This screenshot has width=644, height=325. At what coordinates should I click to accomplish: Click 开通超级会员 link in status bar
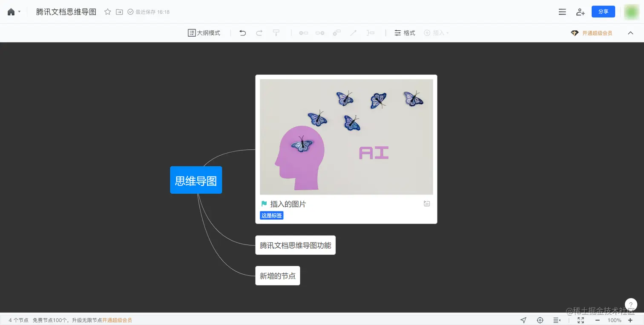point(117,320)
